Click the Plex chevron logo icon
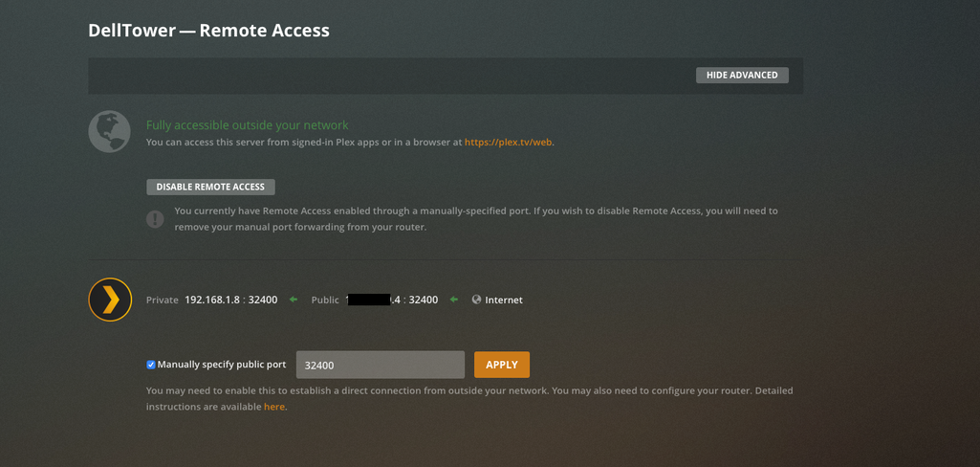This screenshot has width=980, height=467. (x=110, y=300)
